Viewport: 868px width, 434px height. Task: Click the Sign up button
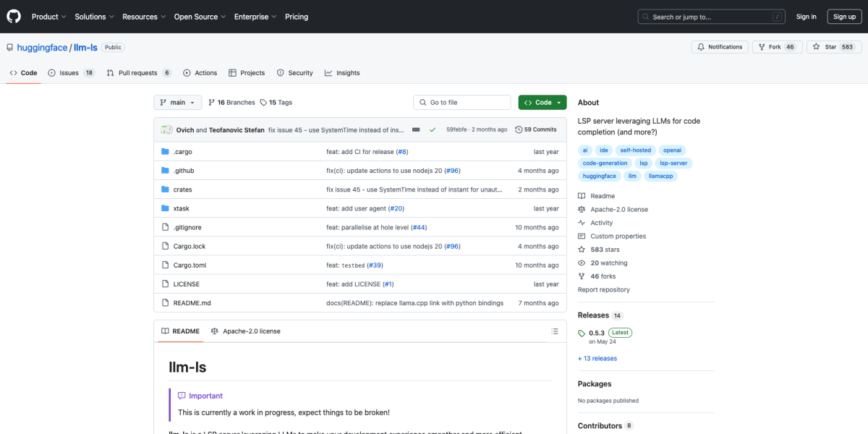[844, 17]
